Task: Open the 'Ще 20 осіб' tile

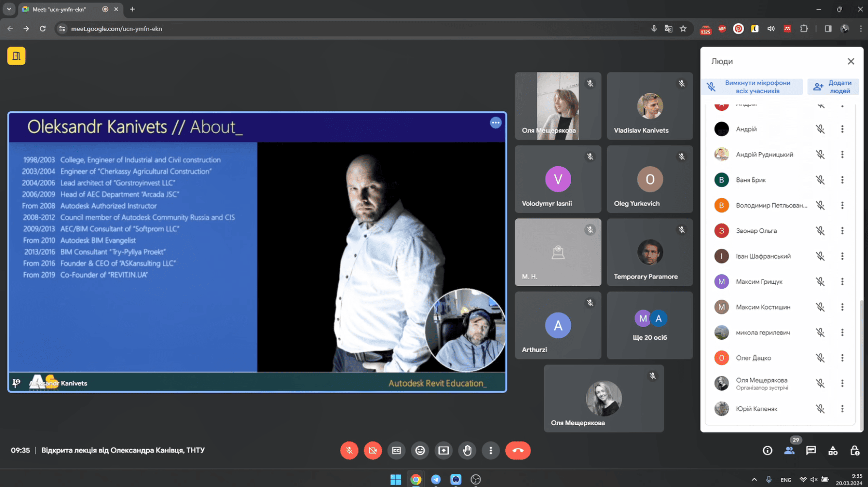Action: (649, 325)
